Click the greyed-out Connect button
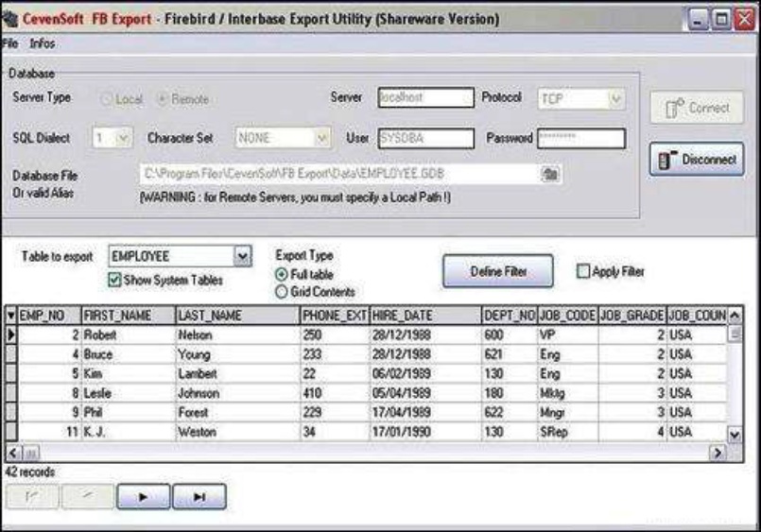 pyautogui.click(x=697, y=107)
